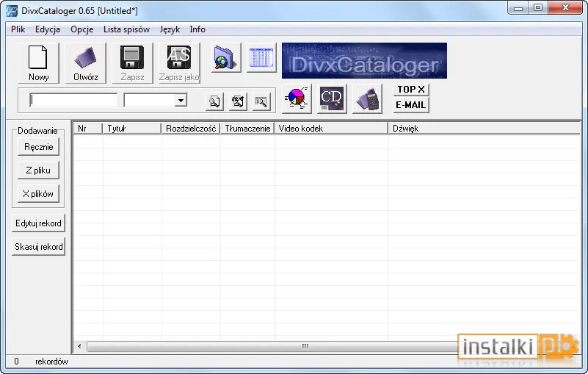Click the search text input field
The width and height of the screenshot is (588, 374).
(73, 100)
